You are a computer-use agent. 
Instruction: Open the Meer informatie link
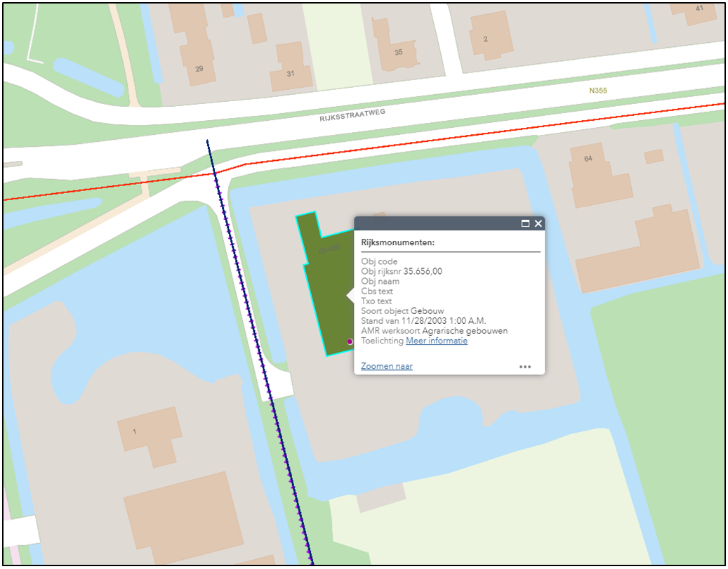pyautogui.click(x=437, y=341)
